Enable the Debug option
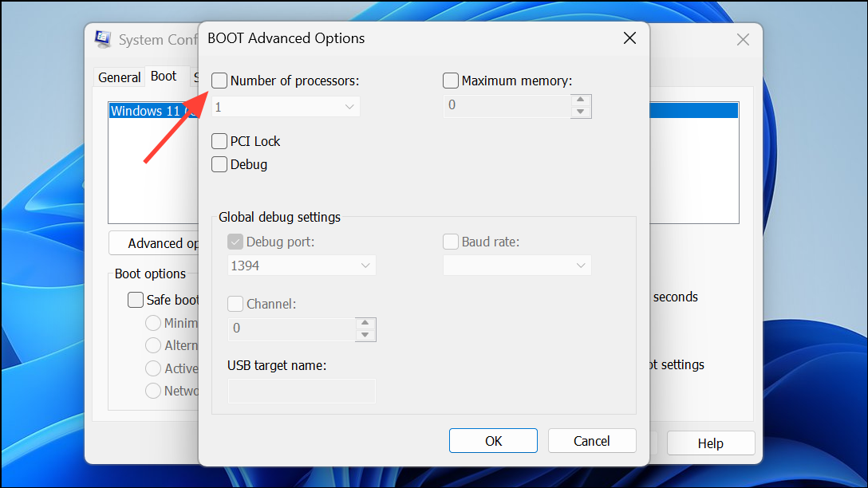868x488 pixels. (219, 164)
